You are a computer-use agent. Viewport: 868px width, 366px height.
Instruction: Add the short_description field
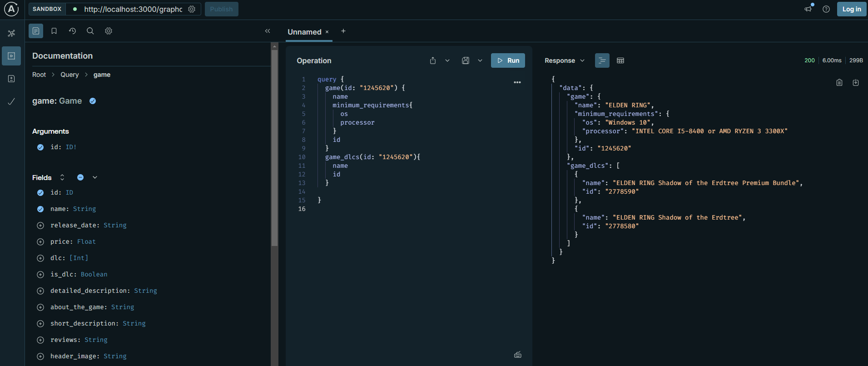pos(40,324)
